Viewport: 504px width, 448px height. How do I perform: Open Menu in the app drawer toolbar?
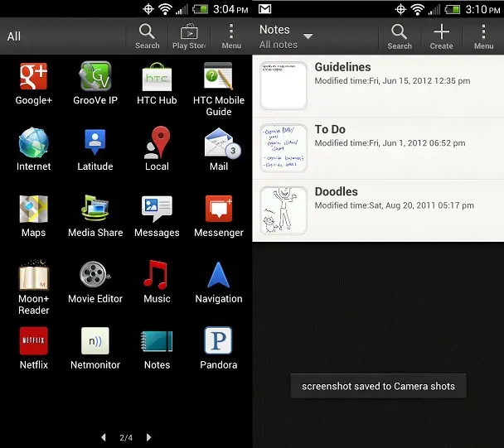[x=231, y=36]
